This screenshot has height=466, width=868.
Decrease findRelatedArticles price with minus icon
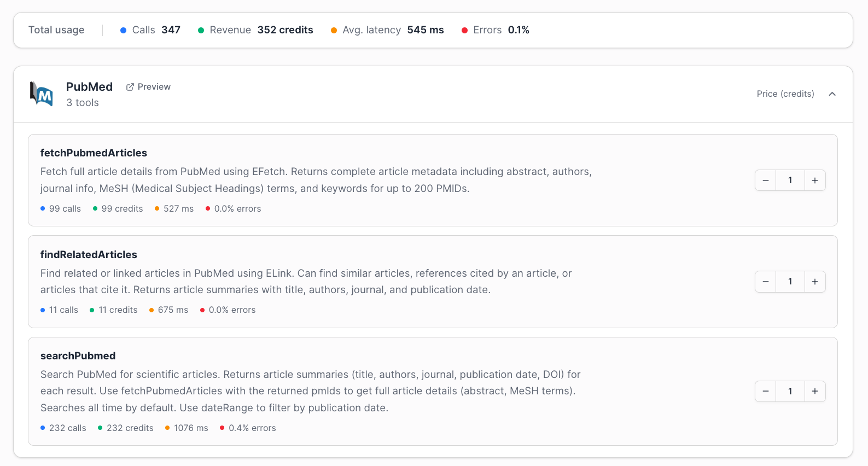pos(765,282)
